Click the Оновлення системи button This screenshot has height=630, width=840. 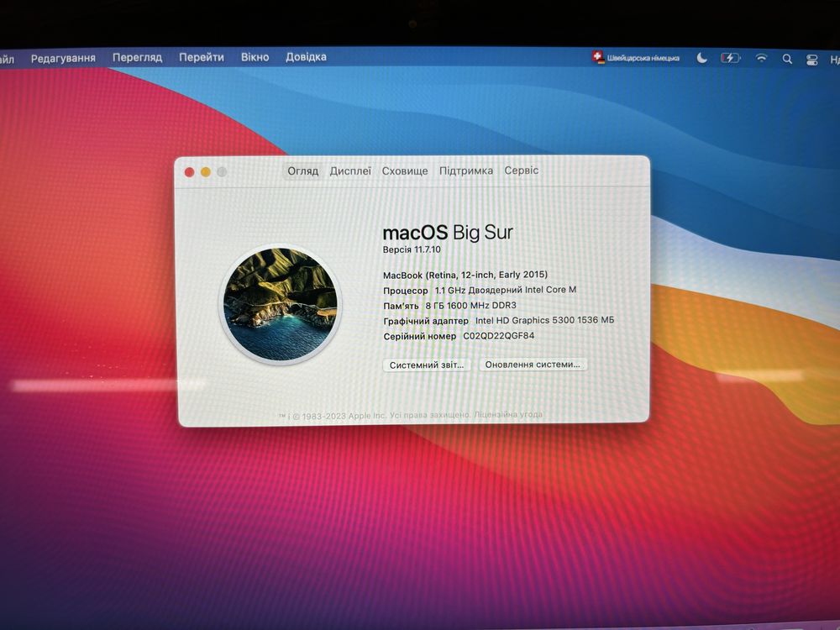click(x=533, y=365)
